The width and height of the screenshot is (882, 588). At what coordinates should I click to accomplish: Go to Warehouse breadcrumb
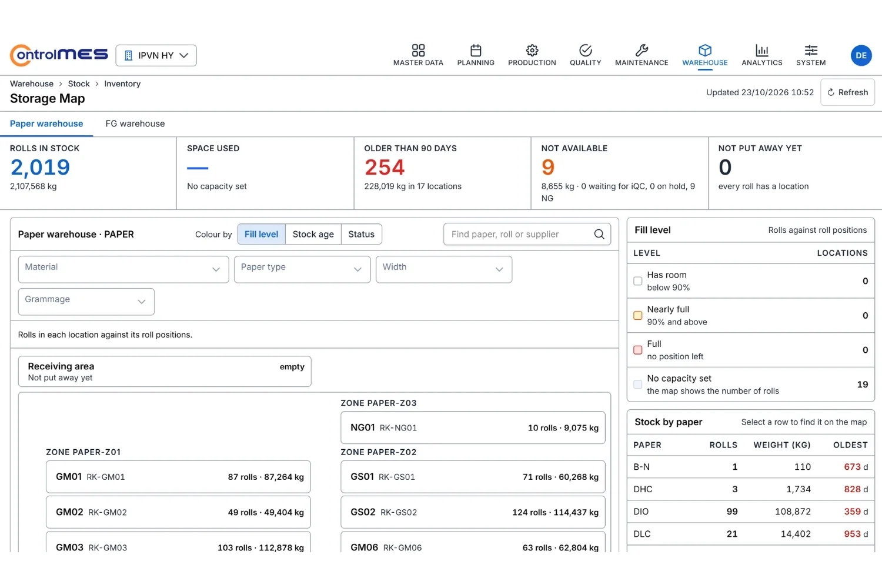[x=32, y=83]
